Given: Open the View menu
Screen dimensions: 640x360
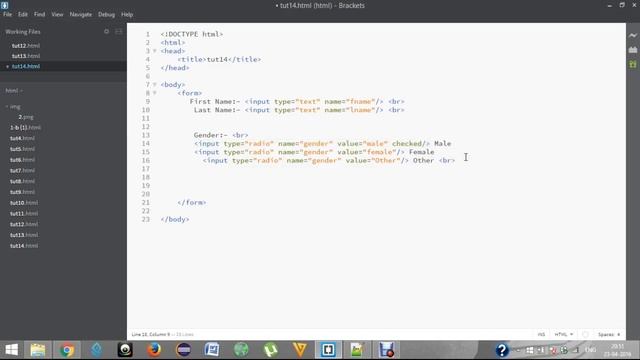Looking at the screenshot, I should coord(57,14).
